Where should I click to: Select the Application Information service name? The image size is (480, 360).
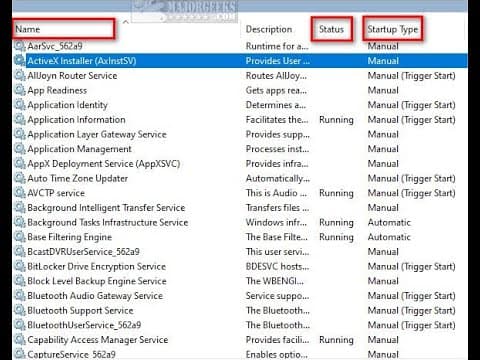[76, 119]
